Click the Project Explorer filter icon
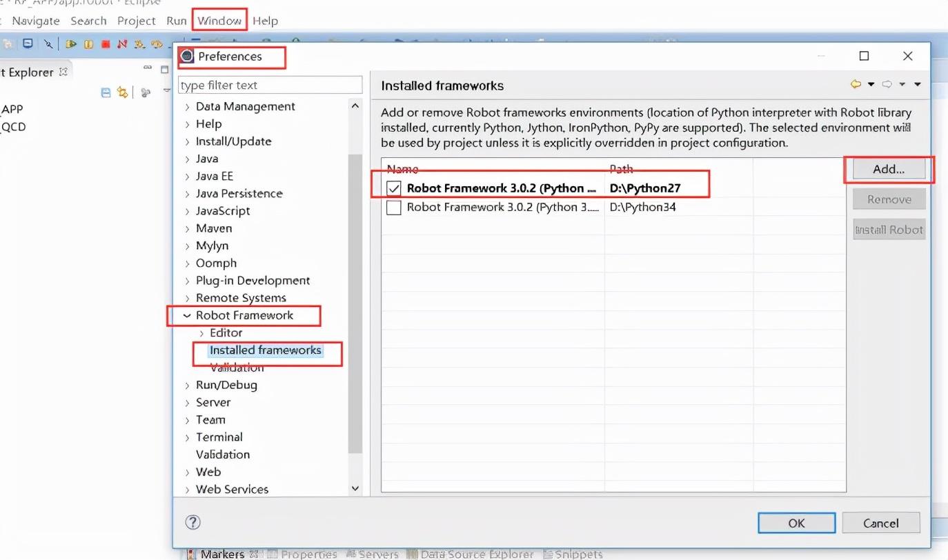The image size is (948, 560). coord(146,92)
